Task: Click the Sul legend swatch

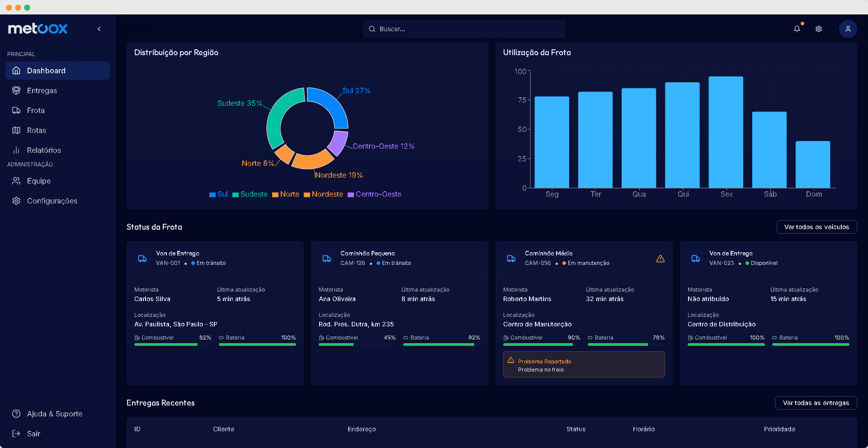Action: (x=212, y=195)
